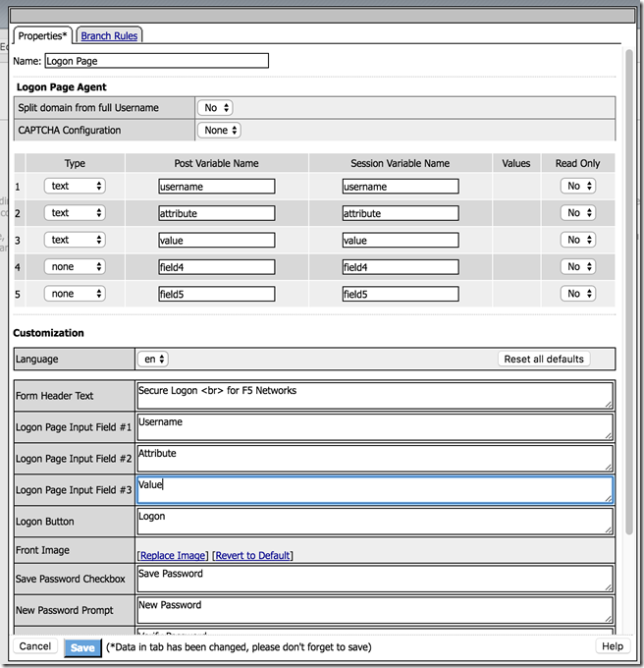The image size is (644, 668).
Task: Click the Name input field
Action: point(156,61)
